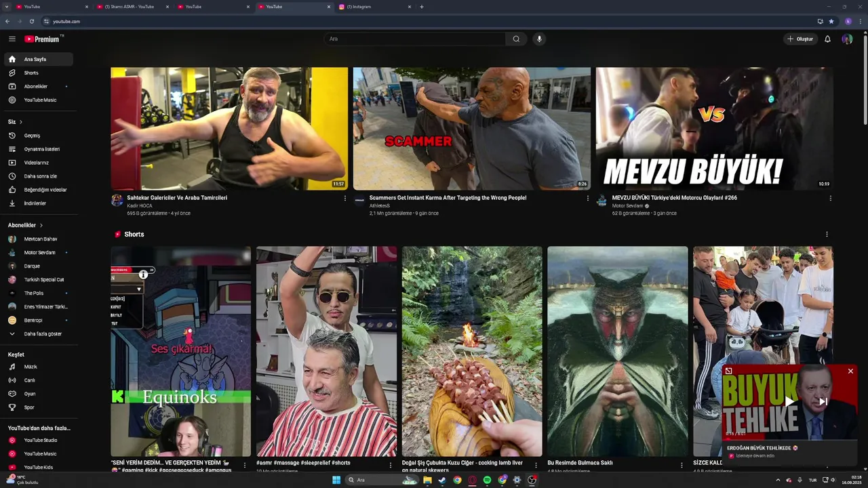Click the Oluştur create button
The image size is (868, 488).
[800, 39]
